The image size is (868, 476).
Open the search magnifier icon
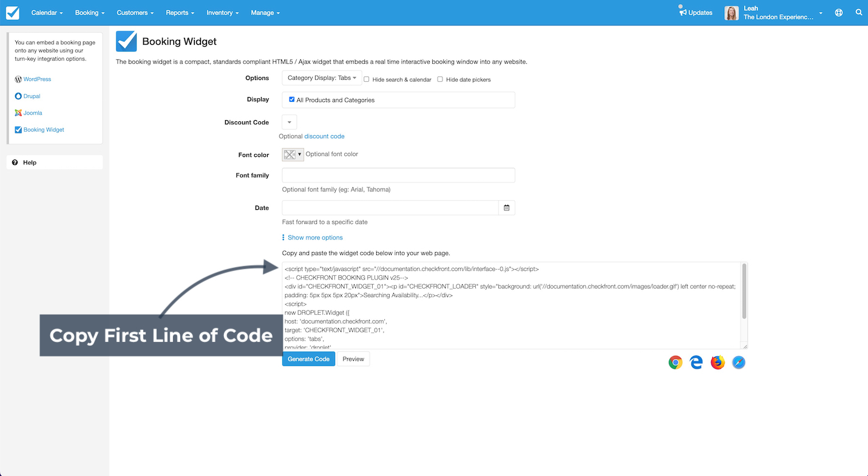click(859, 13)
